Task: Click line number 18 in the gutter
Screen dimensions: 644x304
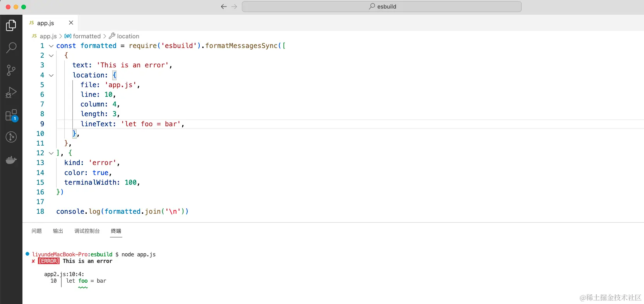Action: (x=40, y=211)
